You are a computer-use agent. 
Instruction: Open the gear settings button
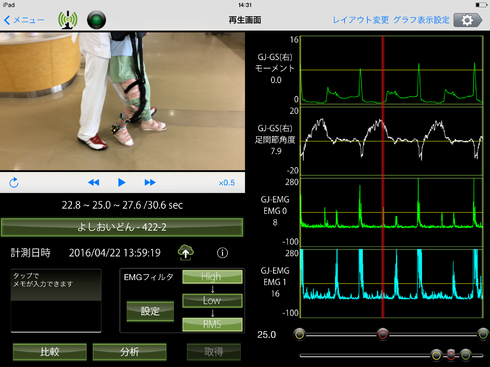[468, 20]
